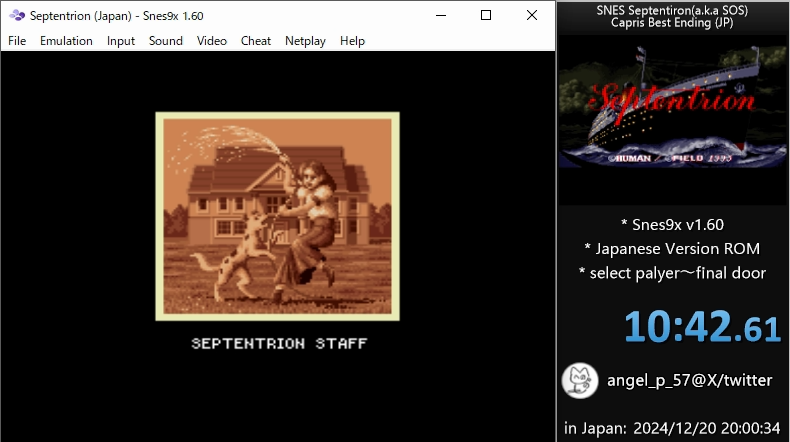
Task: Minimize the Snes9x window
Action: tap(441, 16)
